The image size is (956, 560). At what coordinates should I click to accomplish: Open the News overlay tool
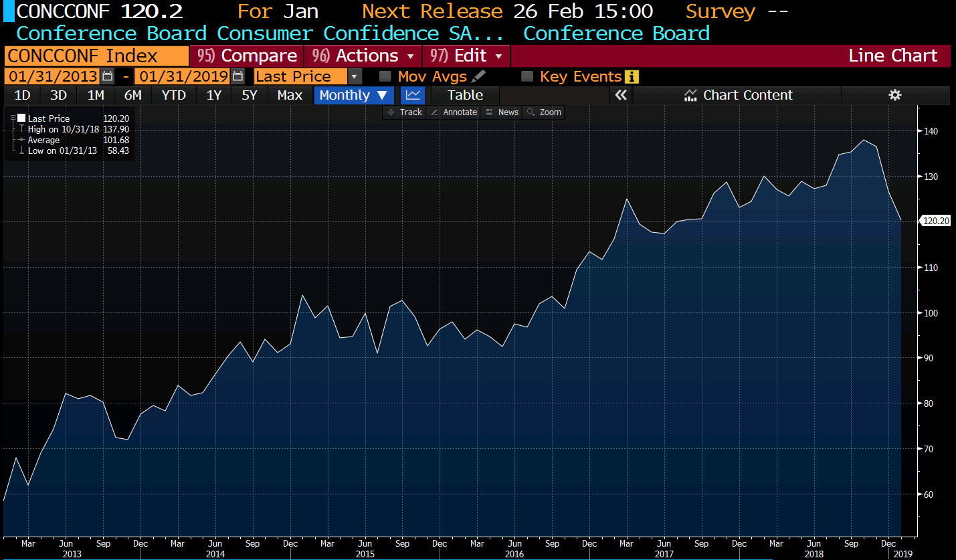coord(502,112)
